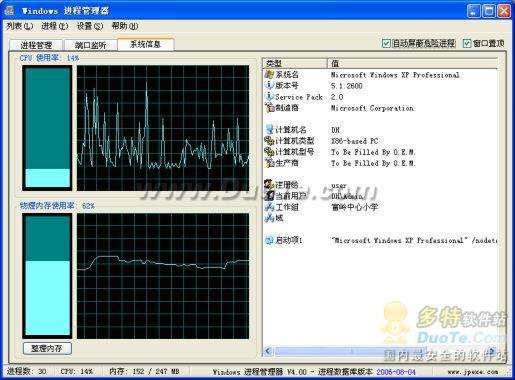Open the 列表(L) menu

tap(20, 26)
